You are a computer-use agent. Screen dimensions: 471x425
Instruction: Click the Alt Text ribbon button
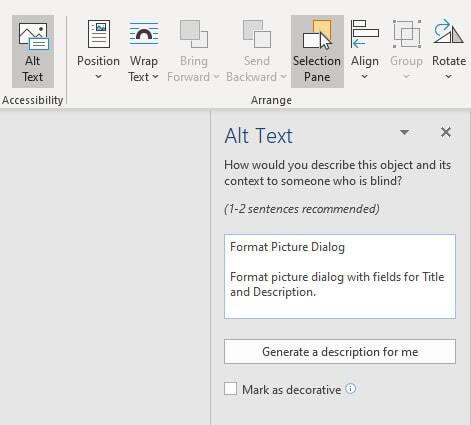(x=33, y=51)
